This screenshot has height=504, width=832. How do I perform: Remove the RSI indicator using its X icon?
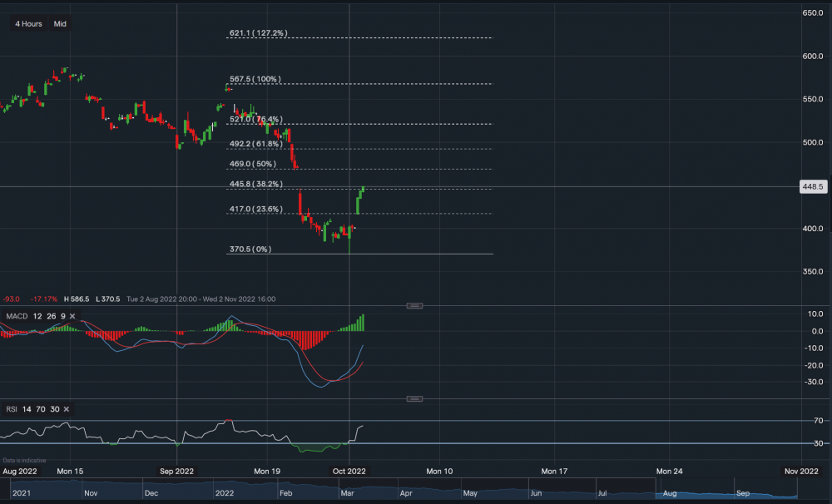(x=65, y=409)
